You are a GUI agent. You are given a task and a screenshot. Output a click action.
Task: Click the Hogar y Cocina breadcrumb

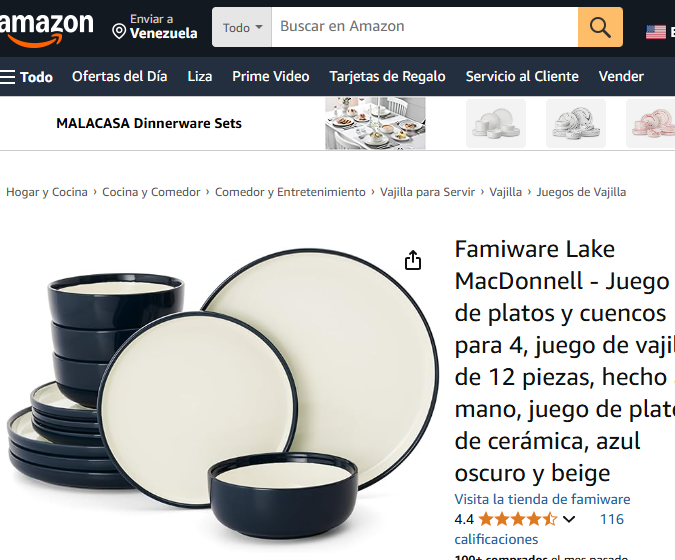[47, 192]
